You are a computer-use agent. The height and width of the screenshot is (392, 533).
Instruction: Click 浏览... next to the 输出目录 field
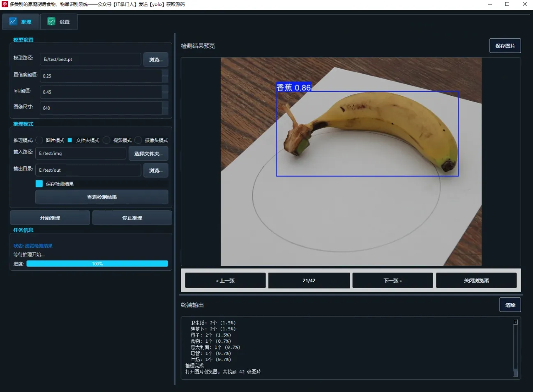(x=156, y=171)
